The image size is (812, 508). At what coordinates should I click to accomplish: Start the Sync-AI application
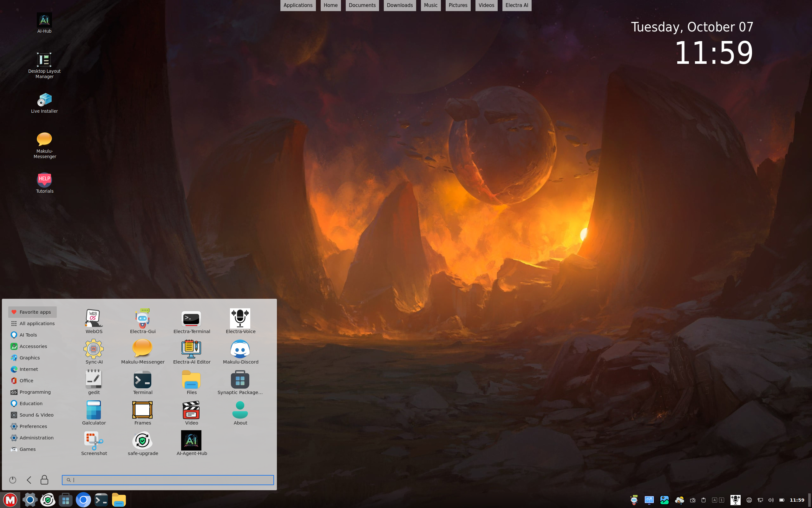tap(94, 352)
